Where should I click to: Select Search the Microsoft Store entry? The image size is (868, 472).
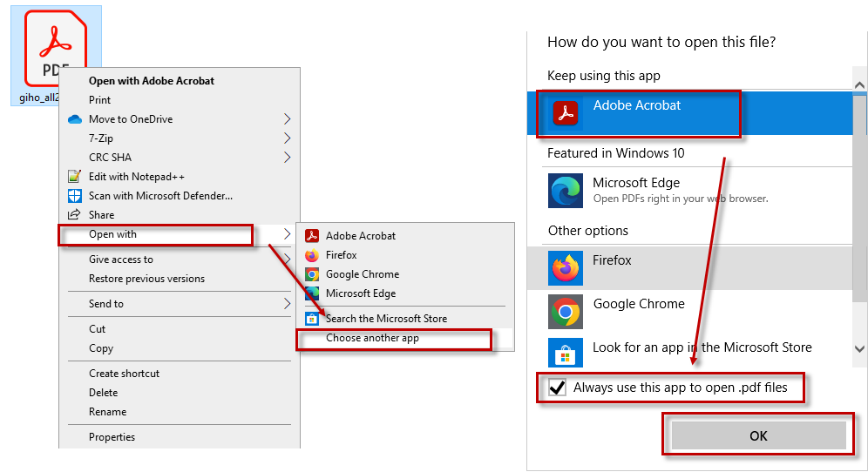click(x=405, y=318)
